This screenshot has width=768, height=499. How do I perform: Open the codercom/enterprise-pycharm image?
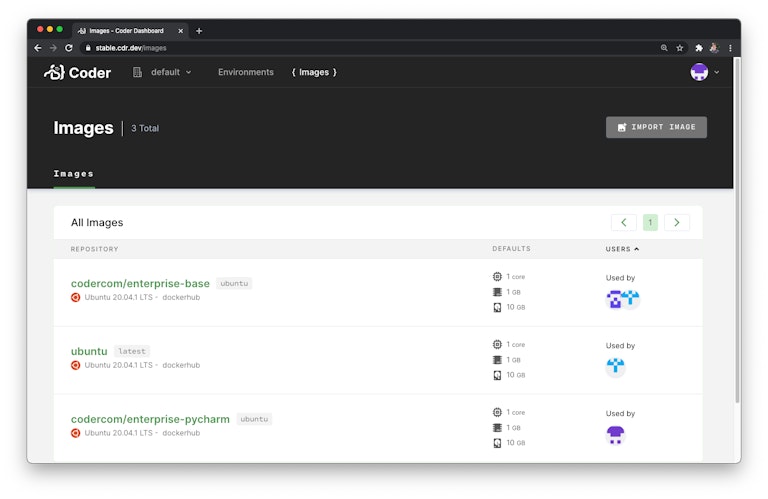pyautogui.click(x=150, y=419)
